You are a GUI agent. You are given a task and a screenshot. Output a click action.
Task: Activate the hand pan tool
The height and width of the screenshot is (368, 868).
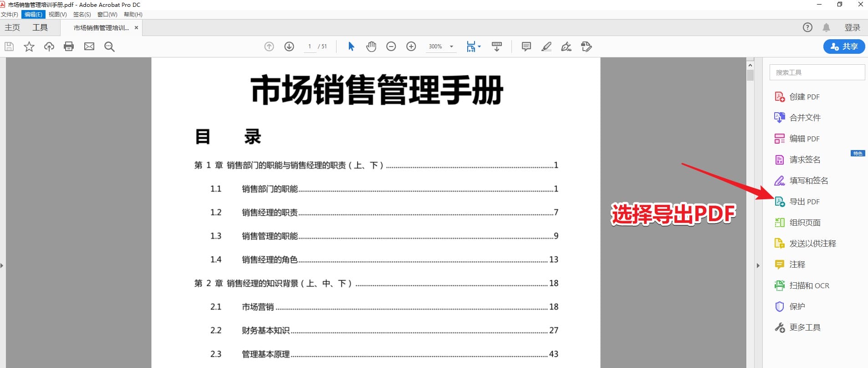(371, 47)
